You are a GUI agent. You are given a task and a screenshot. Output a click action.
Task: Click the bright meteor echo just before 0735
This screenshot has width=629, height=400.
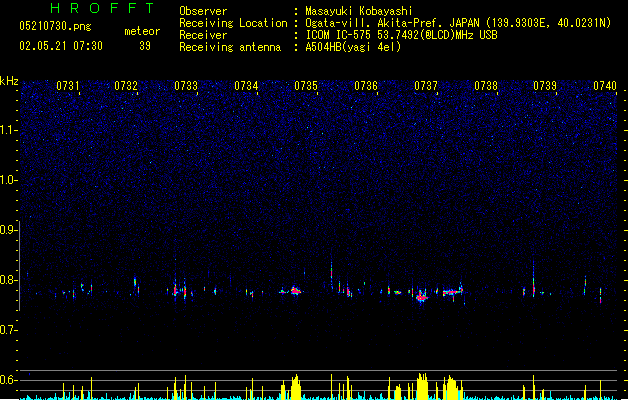coord(296,291)
